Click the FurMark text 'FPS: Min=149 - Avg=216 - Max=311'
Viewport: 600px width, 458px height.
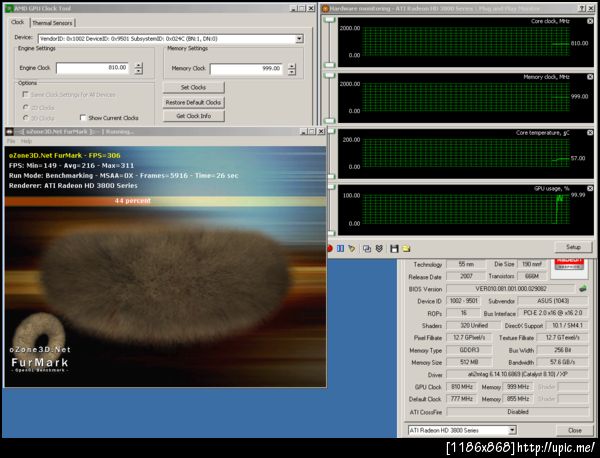click(x=71, y=166)
